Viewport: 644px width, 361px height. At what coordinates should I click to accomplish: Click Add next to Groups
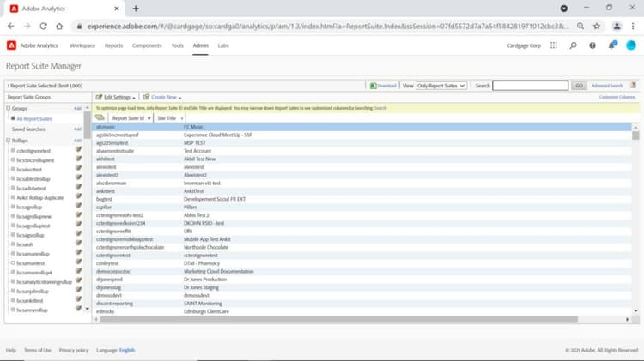77,108
